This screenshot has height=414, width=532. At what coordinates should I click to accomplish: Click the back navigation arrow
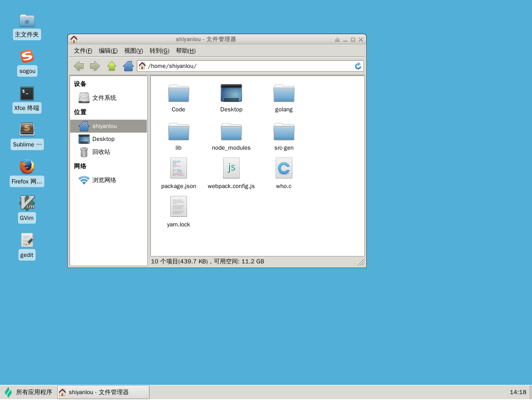(79, 66)
